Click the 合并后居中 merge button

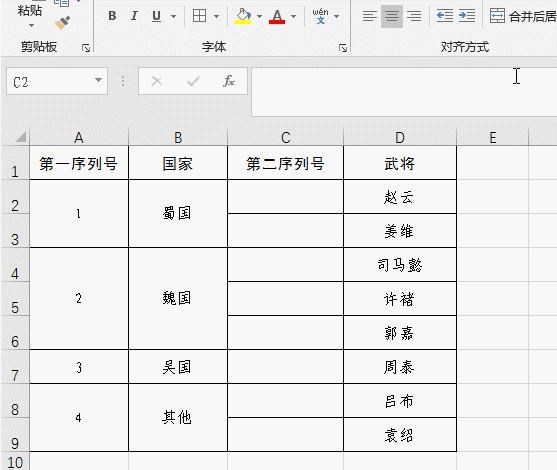[523, 16]
